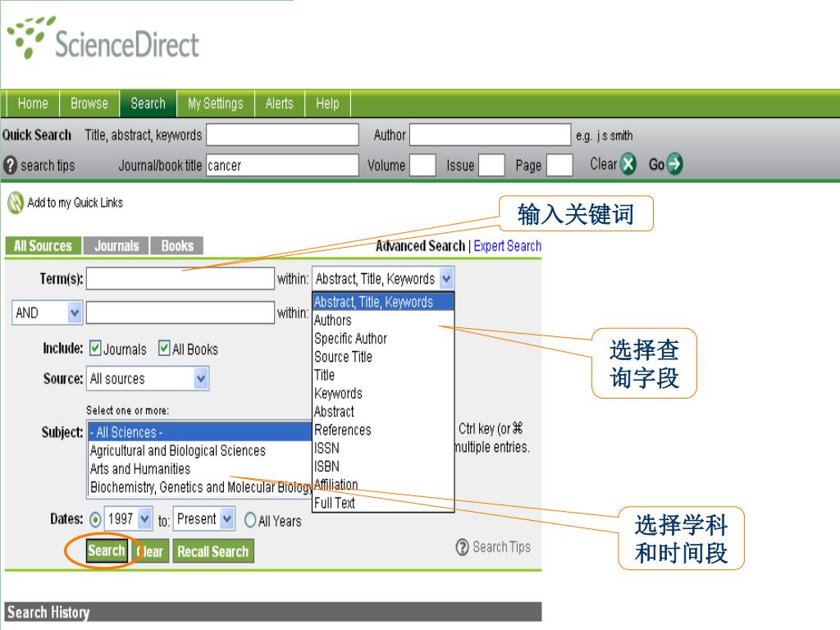Open the Browse menu tab
The width and height of the screenshot is (840, 630).
89,103
